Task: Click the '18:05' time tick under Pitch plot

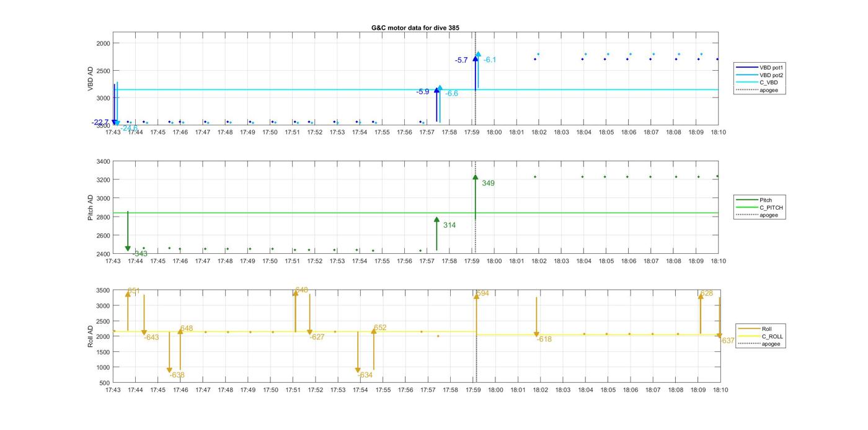Action: point(606,261)
